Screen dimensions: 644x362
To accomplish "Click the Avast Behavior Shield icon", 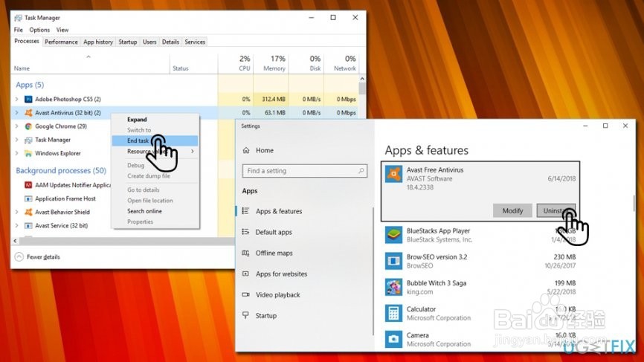I will point(28,212).
